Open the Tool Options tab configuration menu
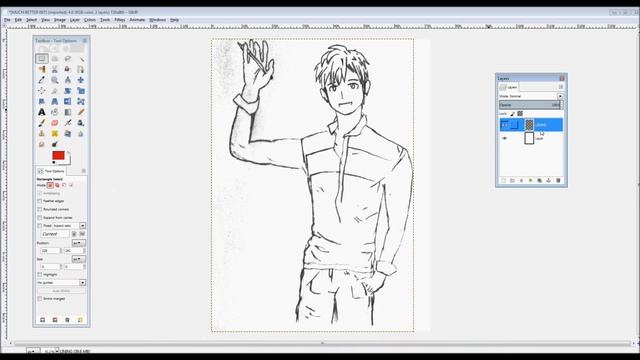This screenshot has width=640, height=360. click(x=84, y=171)
